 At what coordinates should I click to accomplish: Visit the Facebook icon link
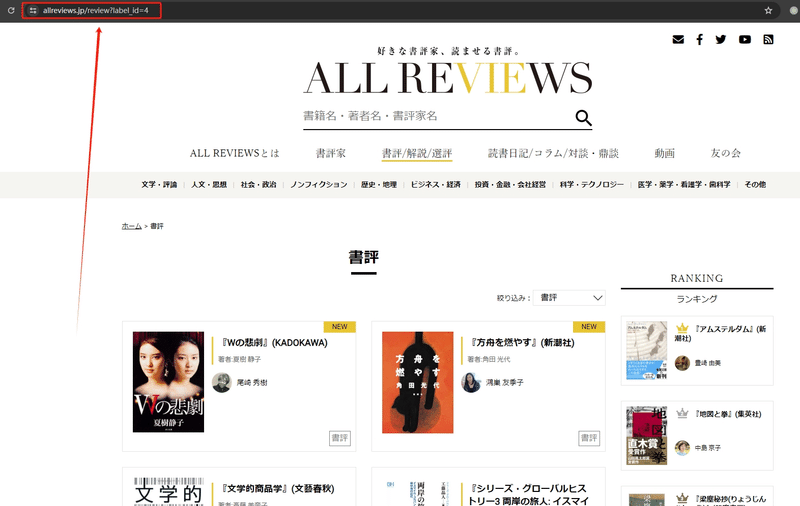(x=699, y=39)
